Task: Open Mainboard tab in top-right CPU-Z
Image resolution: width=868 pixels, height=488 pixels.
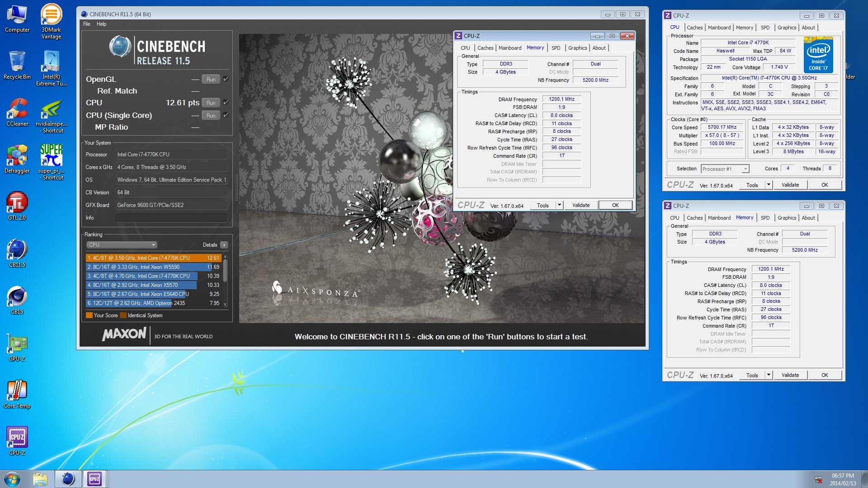Action: click(719, 28)
